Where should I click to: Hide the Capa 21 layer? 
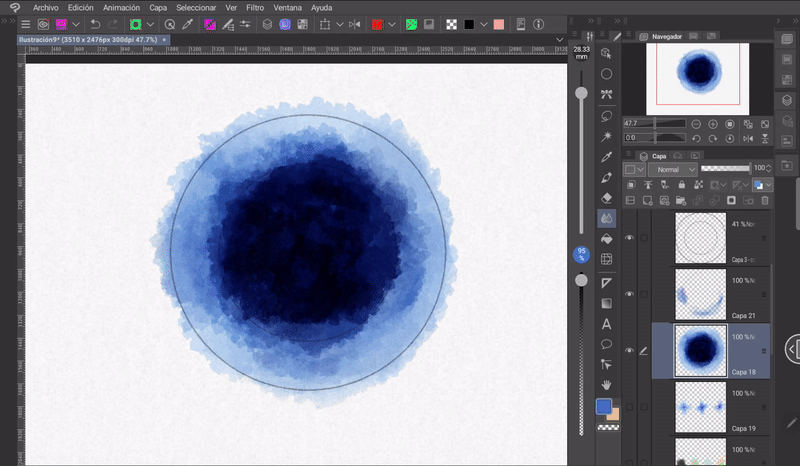tap(629, 294)
